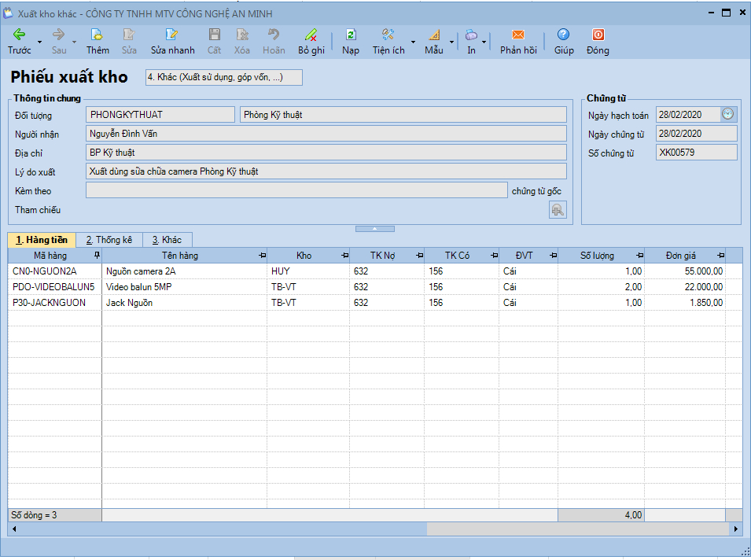
Task: Open the Ngày hạch toán date picker
Action: [x=728, y=115]
